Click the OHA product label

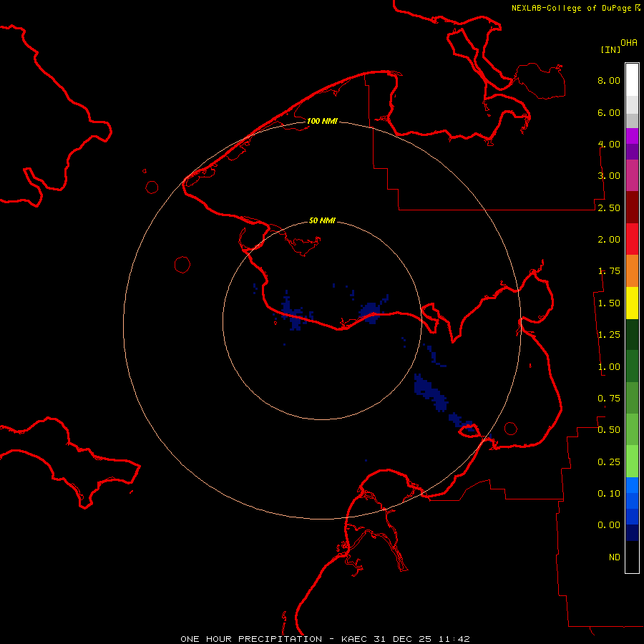point(629,43)
